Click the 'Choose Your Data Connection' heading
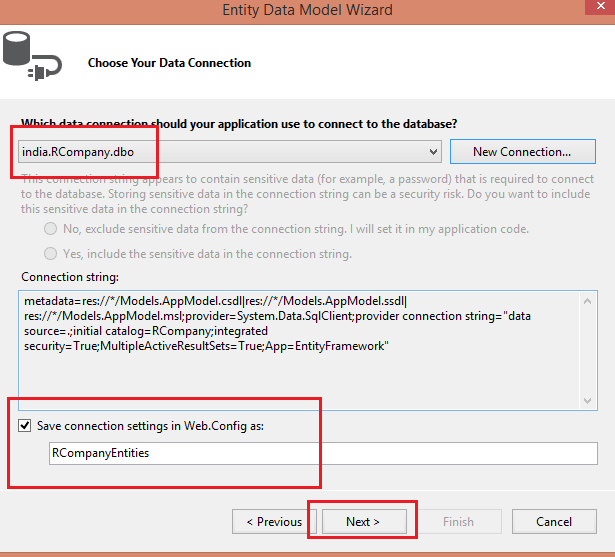The width and height of the screenshot is (615, 557). [x=169, y=63]
